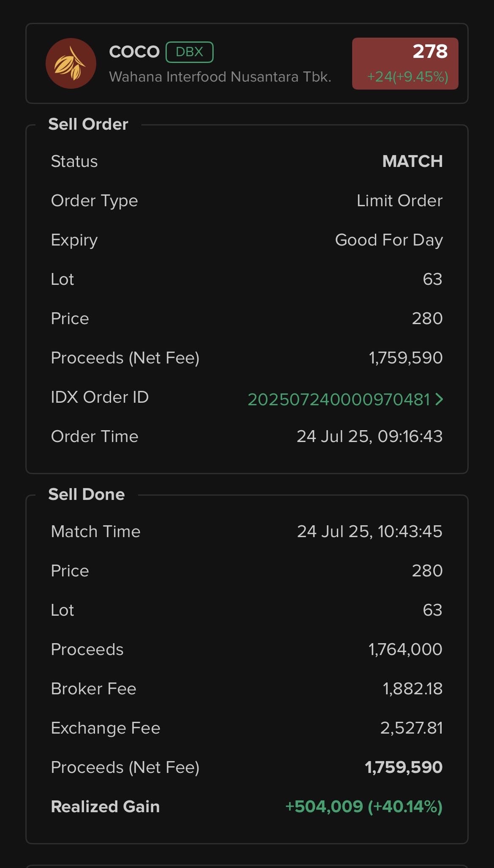The width and height of the screenshot is (494, 868).
Task: Open the IDX Order ID chevron arrow
Action: 439,399
